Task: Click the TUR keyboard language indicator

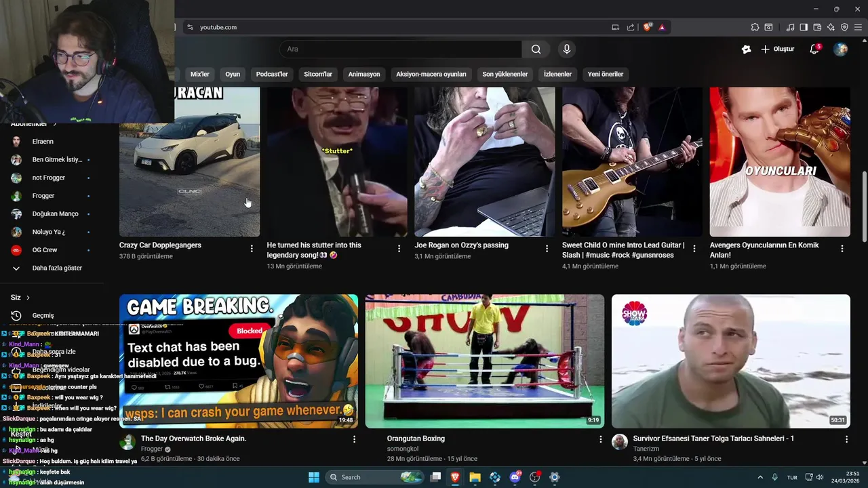Action: click(x=792, y=477)
